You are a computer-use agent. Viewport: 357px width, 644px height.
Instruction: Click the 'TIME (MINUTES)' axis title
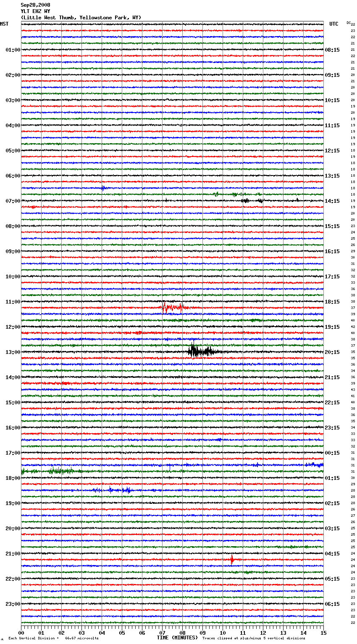tap(177, 638)
